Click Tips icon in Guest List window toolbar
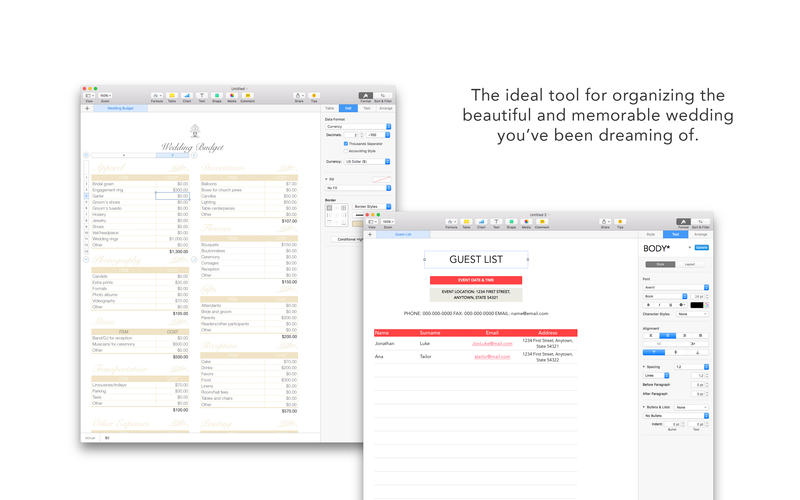The image size is (800, 500). point(620,221)
